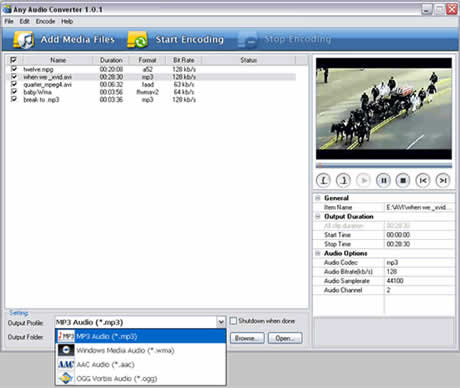Jump to the previous clip
The image size is (460, 388).
pos(423,180)
